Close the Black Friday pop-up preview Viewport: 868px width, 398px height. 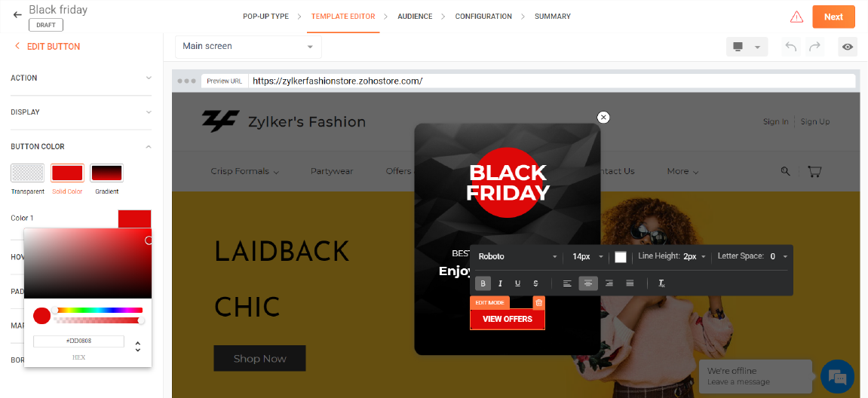coord(603,118)
